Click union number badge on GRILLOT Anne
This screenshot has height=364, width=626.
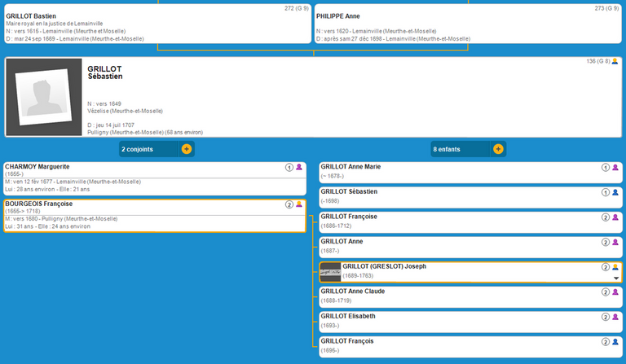click(x=605, y=242)
